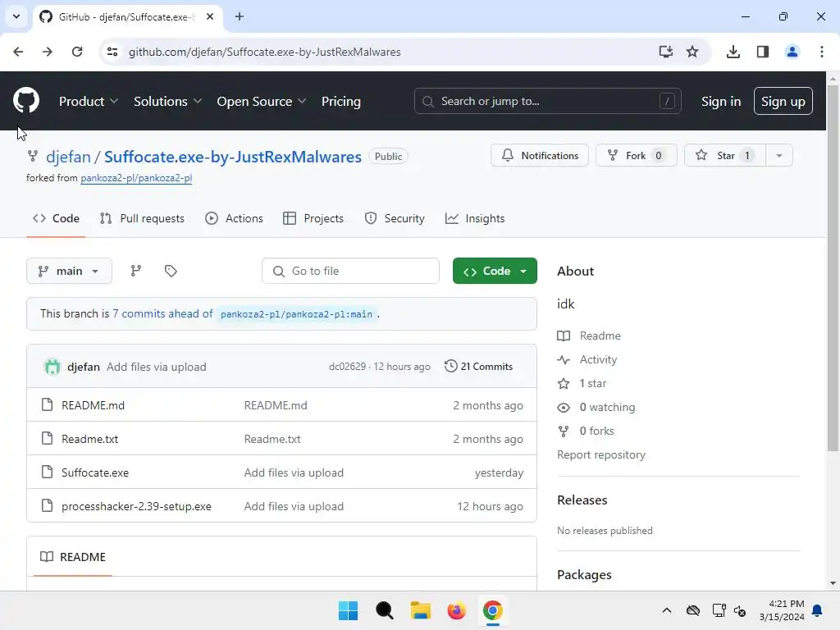Star the repository with the Star button
The height and width of the screenshot is (630, 840).
[725, 155]
